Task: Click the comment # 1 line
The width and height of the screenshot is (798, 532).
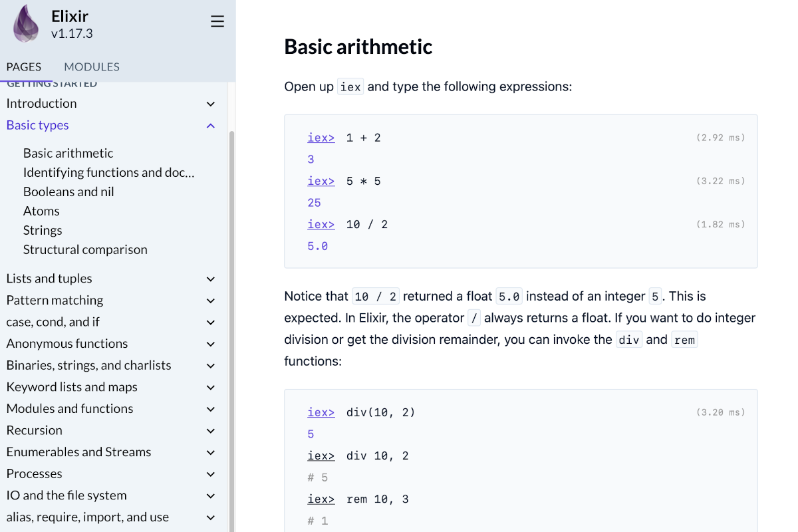Action: tap(317, 521)
